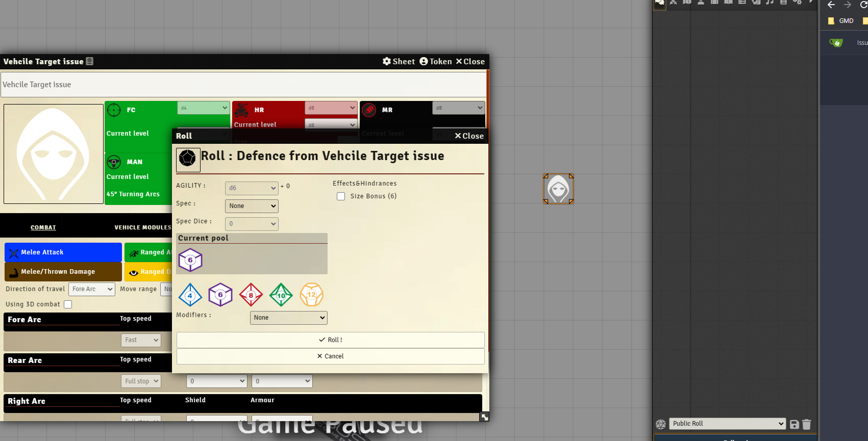Click the save icon beside Public Roll
Image resolution: width=868 pixels, height=441 pixels.
(794, 424)
